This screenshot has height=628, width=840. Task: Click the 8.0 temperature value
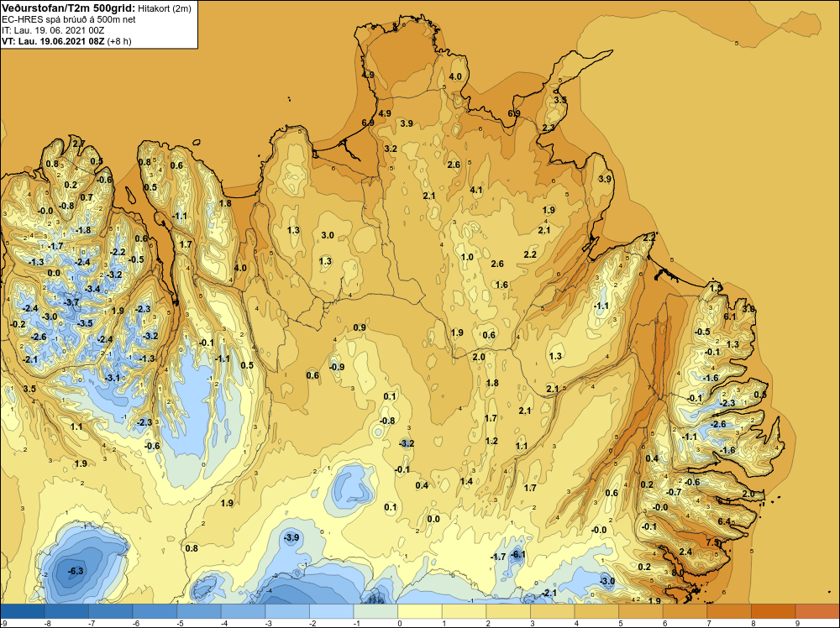coord(678,573)
